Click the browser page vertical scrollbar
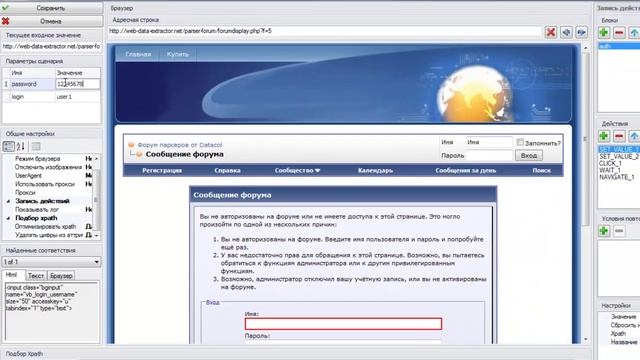Image resolution: width=640 pixels, height=360 pixels. pyautogui.click(x=586, y=193)
